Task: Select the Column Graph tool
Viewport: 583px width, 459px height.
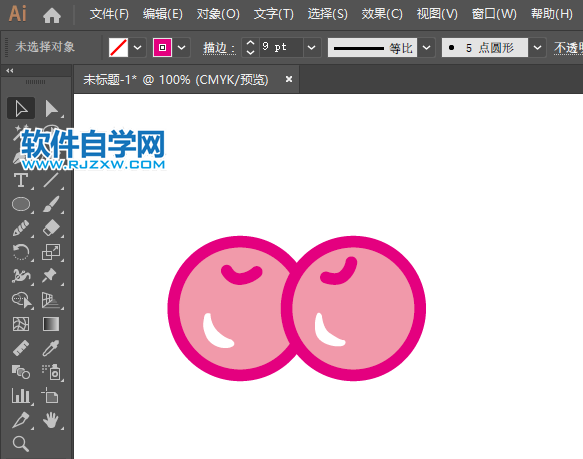Action: pos(21,396)
